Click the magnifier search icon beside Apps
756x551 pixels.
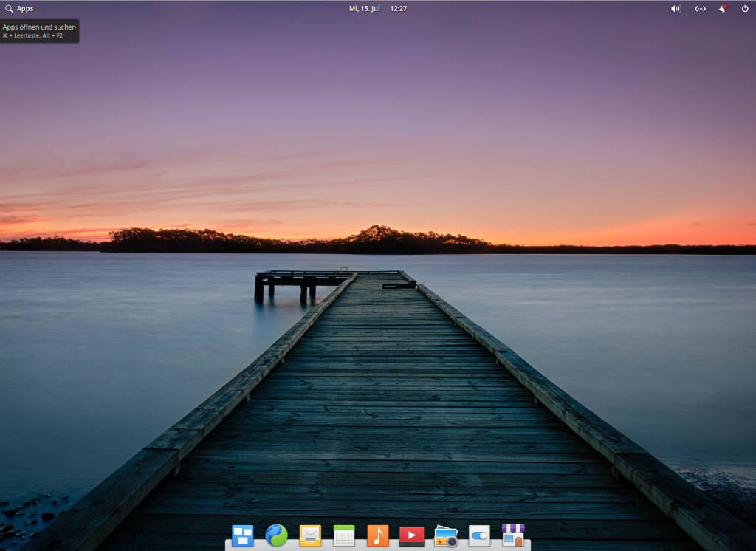(9, 9)
